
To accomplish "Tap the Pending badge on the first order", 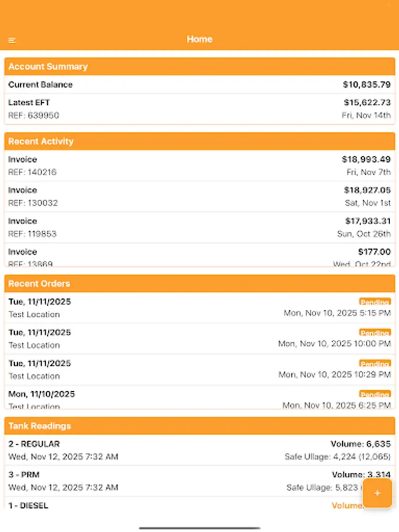I will 375,302.
